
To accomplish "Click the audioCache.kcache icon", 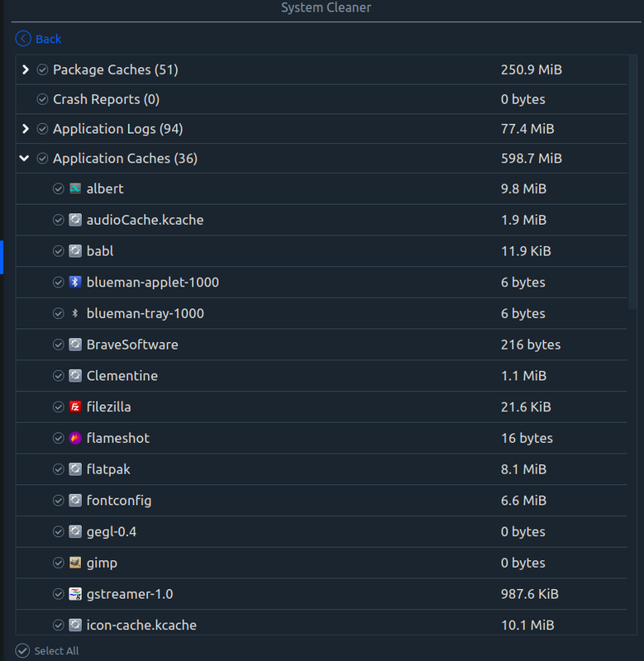I will click(75, 220).
